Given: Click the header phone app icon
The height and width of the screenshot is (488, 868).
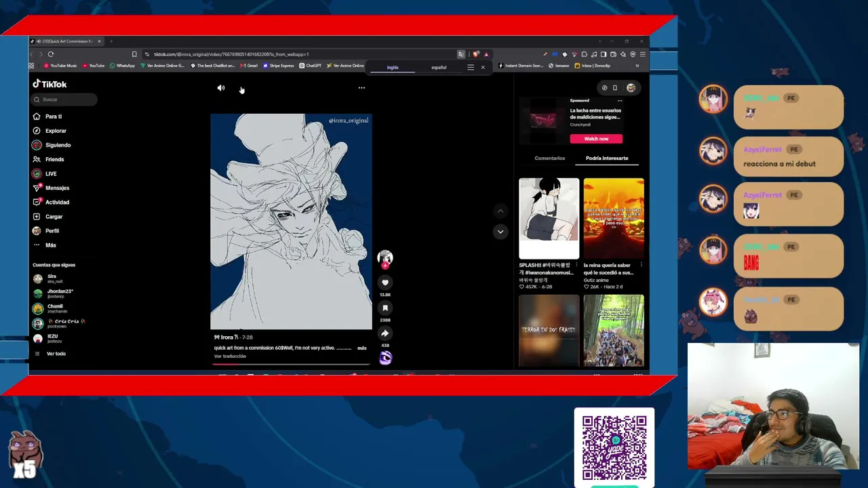Looking at the screenshot, I should [615, 87].
